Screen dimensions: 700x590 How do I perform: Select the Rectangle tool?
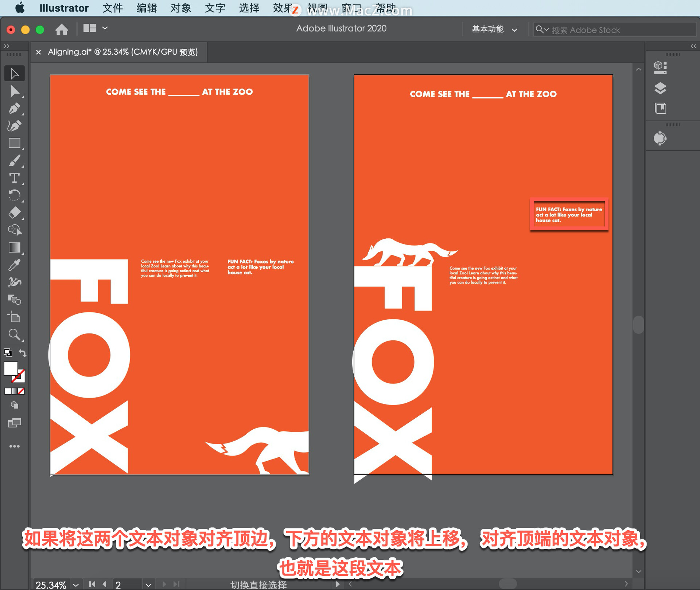pos(15,143)
